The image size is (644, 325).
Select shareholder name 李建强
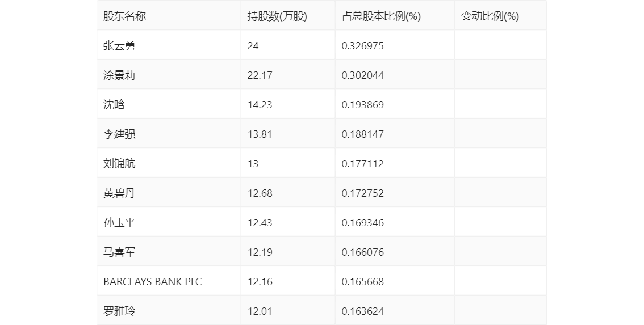119,134
